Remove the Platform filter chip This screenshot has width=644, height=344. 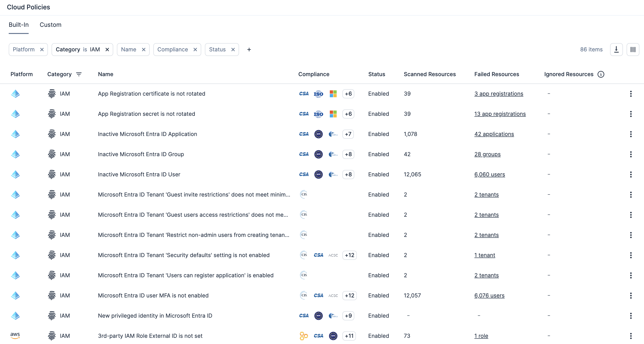coord(42,50)
